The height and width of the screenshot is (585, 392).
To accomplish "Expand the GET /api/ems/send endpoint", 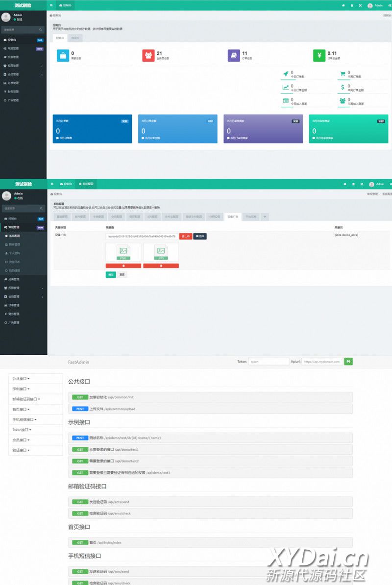I will [210, 502].
